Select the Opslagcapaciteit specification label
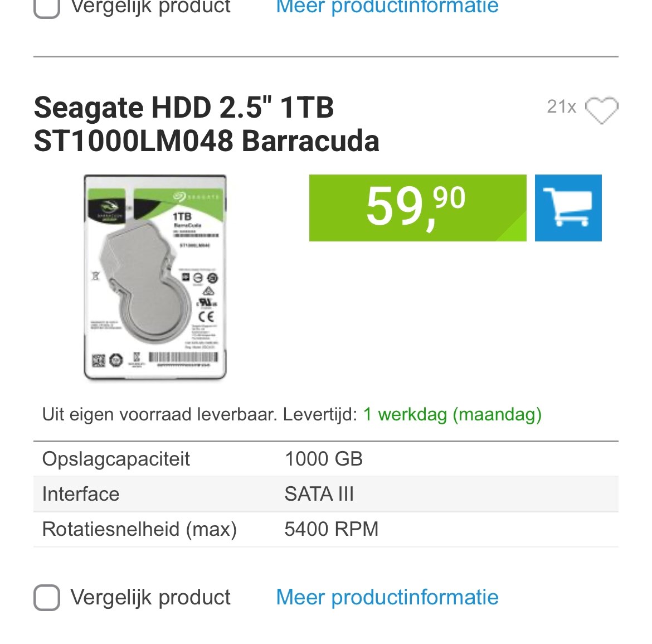 point(116,459)
